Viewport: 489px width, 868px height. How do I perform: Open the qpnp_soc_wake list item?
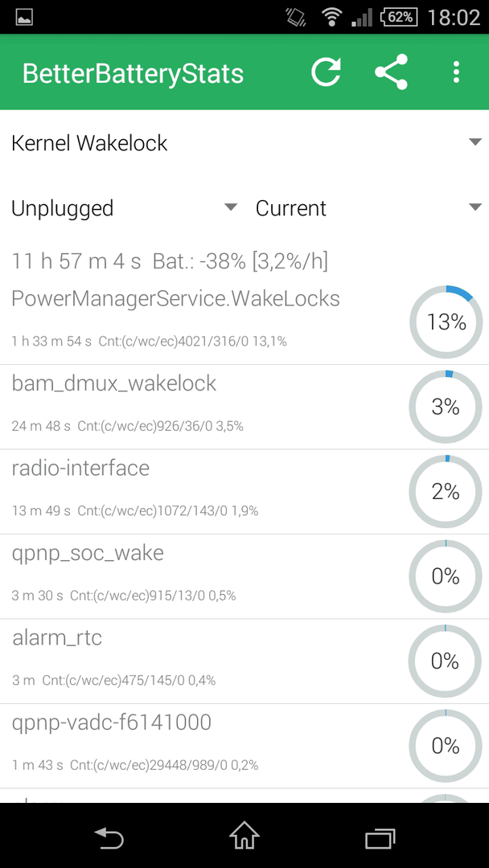coord(244,577)
